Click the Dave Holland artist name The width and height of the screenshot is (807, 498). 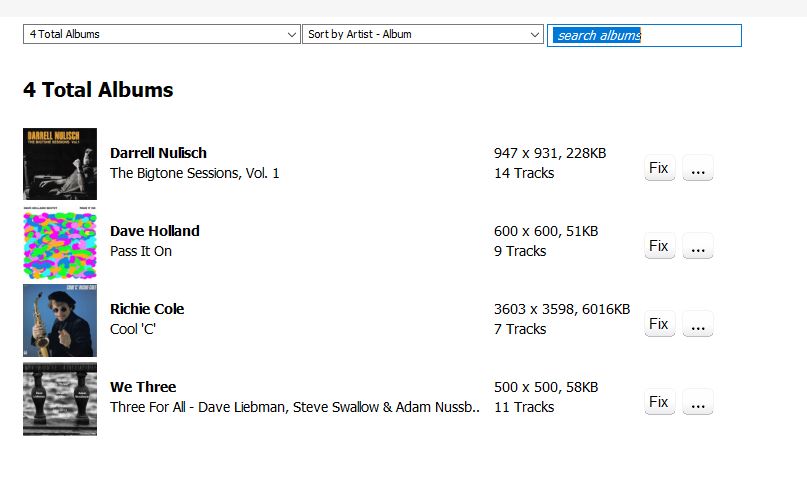point(155,231)
